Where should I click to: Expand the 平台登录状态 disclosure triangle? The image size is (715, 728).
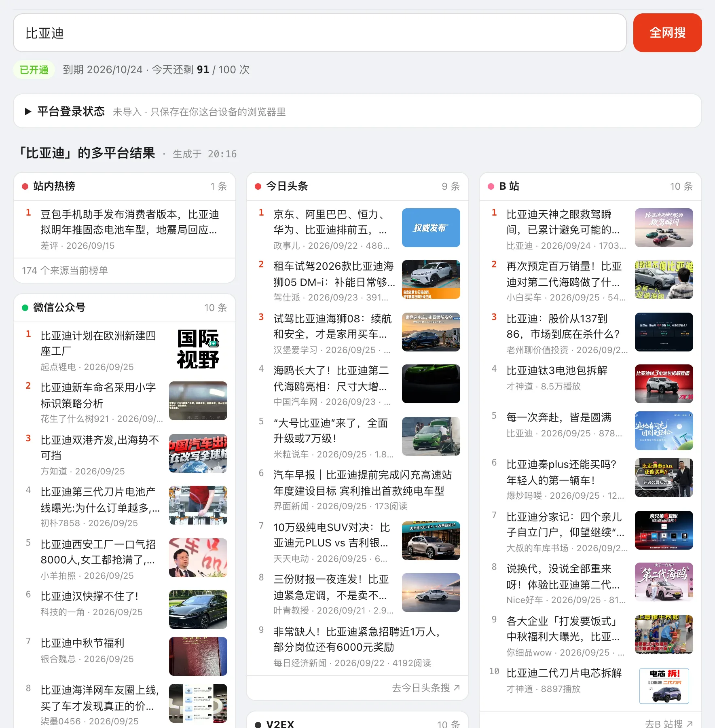pos(28,112)
